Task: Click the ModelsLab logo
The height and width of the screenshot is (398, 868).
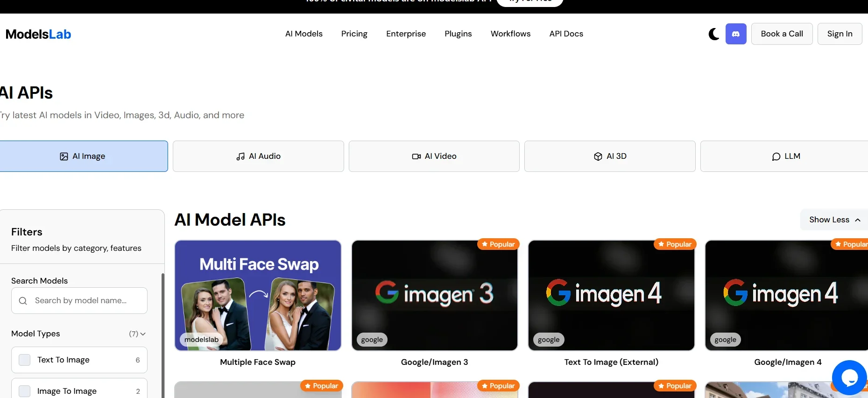Action: 38,34
